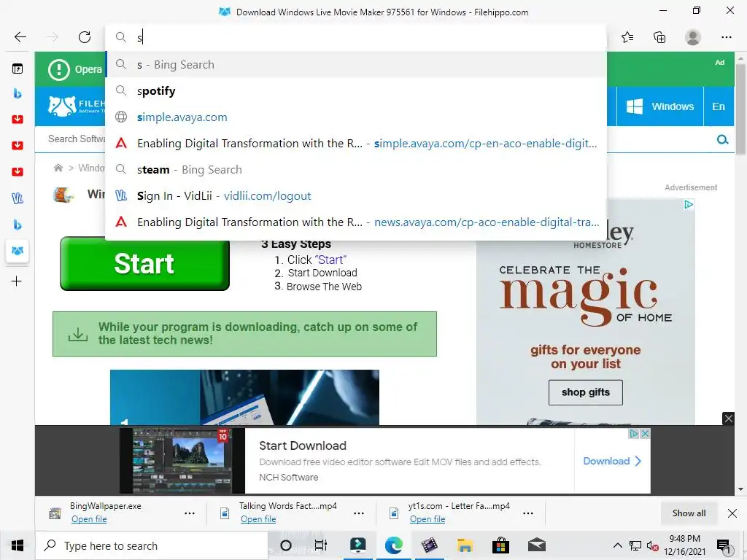Click the article video thumbnail
747x560 pixels.
click(x=244, y=397)
